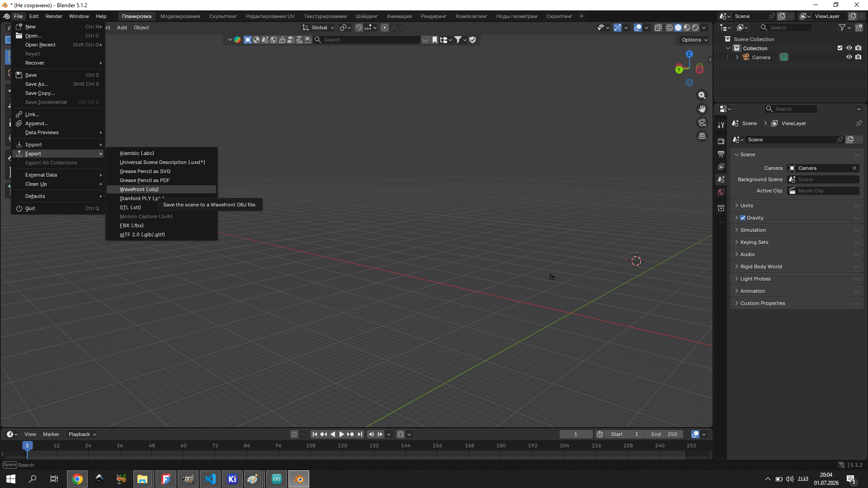Click Save As... in File menu
Image resolution: width=868 pixels, height=488 pixels.
[58, 84]
